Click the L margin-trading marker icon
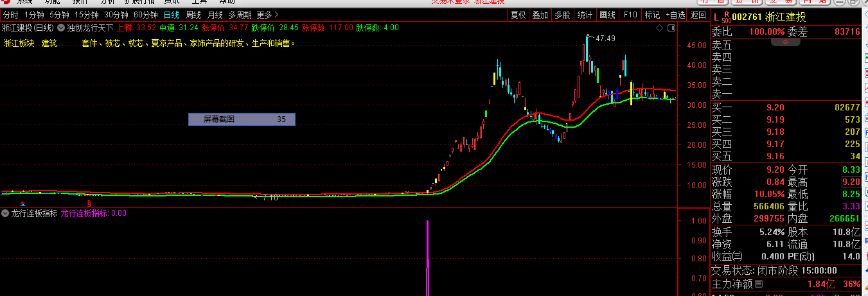The image size is (868, 296). pos(716,17)
